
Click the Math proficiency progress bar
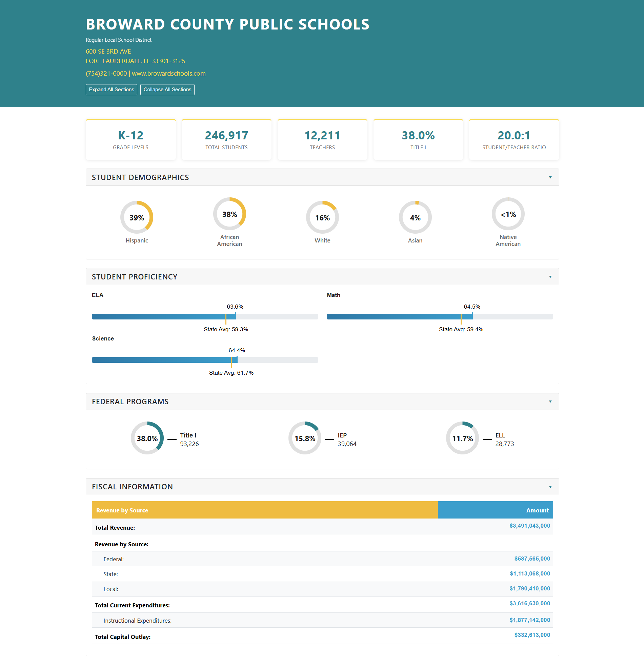pyautogui.click(x=440, y=316)
